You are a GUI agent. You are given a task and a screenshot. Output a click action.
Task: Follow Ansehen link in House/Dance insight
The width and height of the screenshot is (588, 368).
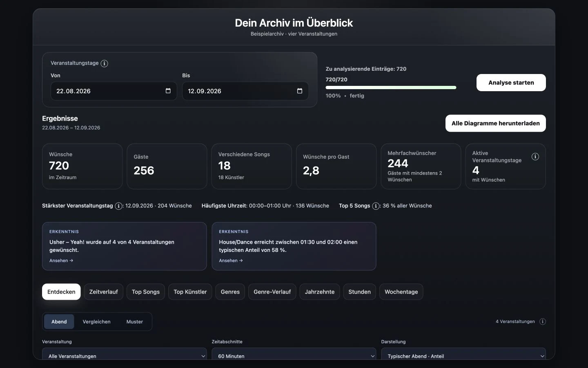(231, 260)
